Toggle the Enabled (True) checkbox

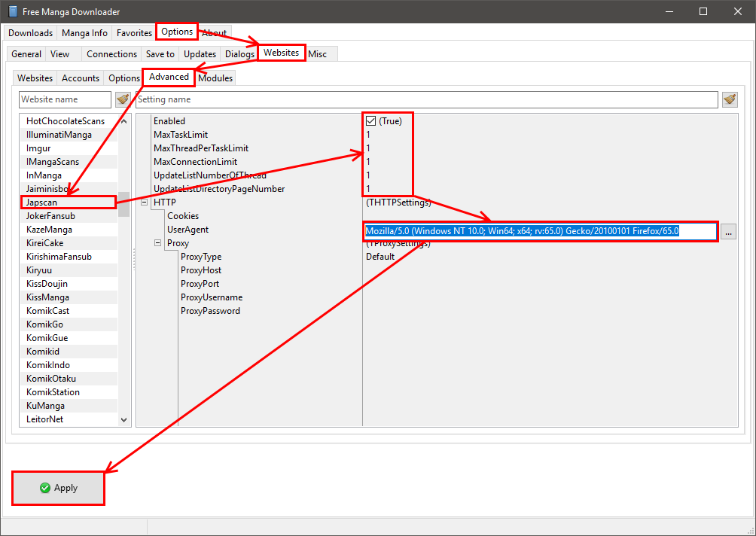coord(370,121)
